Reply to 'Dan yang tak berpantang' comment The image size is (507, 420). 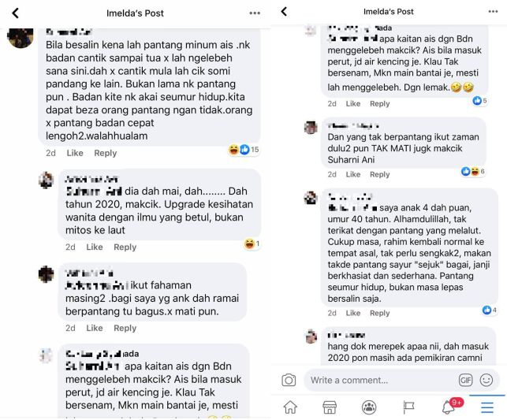pyautogui.click(x=380, y=174)
